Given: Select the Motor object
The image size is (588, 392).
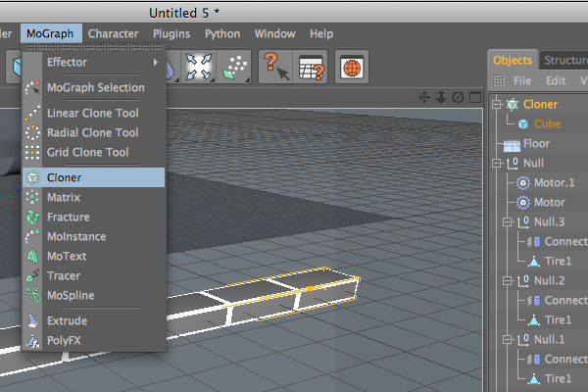Looking at the screenshot, I should [x=550, y=203].
